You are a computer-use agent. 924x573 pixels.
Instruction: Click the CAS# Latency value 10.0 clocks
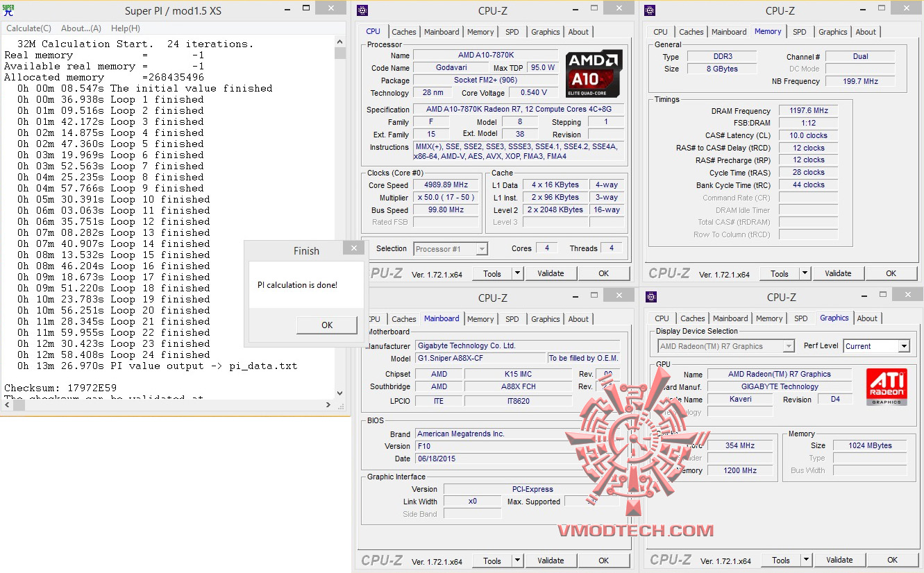click(x=808, y=136)
